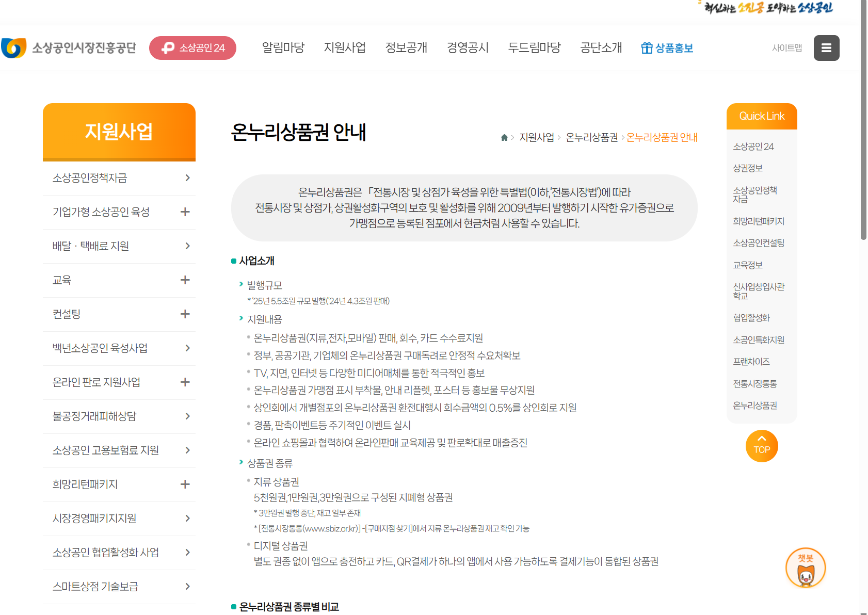This screenshot has height=615, width=868.
Task: Open Quick Link 희망리턴패키지
Action: 759,221
